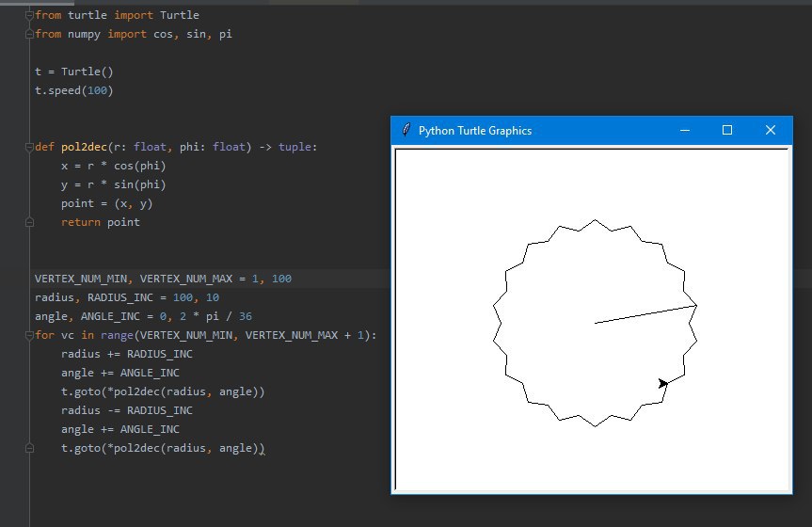Click 'tuple' return type annotation
The image size is (812, 527).
tap(295, 147)
